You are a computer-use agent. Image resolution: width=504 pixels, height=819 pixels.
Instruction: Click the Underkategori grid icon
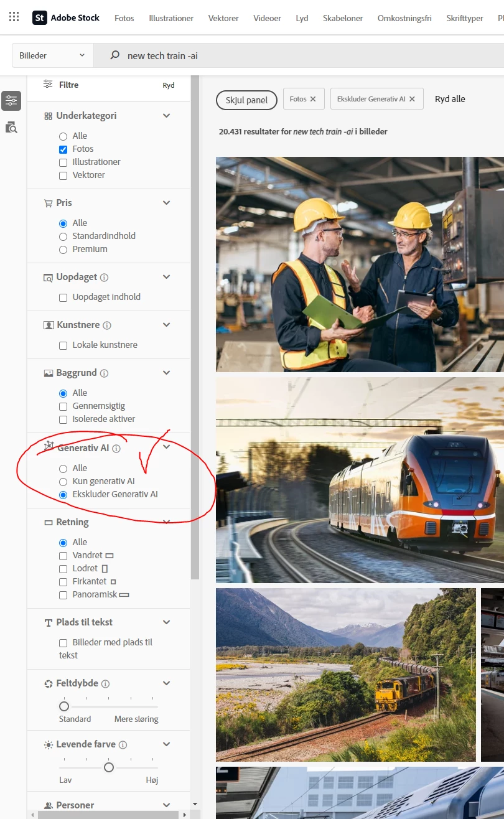[48, 116]
